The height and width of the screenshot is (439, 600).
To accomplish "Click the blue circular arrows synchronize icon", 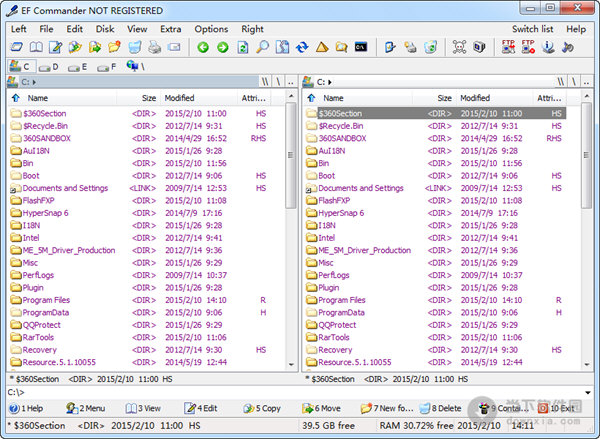I will (302, 47).
